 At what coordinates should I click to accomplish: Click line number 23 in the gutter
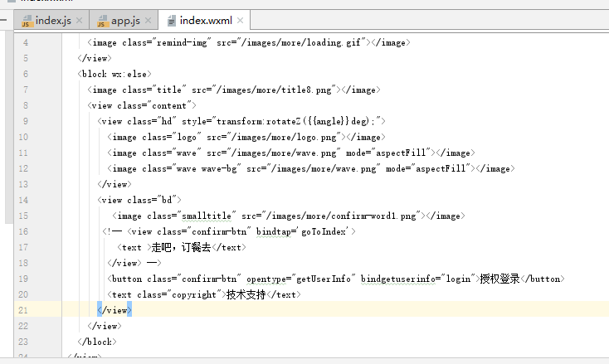click(x=23, y=342)
